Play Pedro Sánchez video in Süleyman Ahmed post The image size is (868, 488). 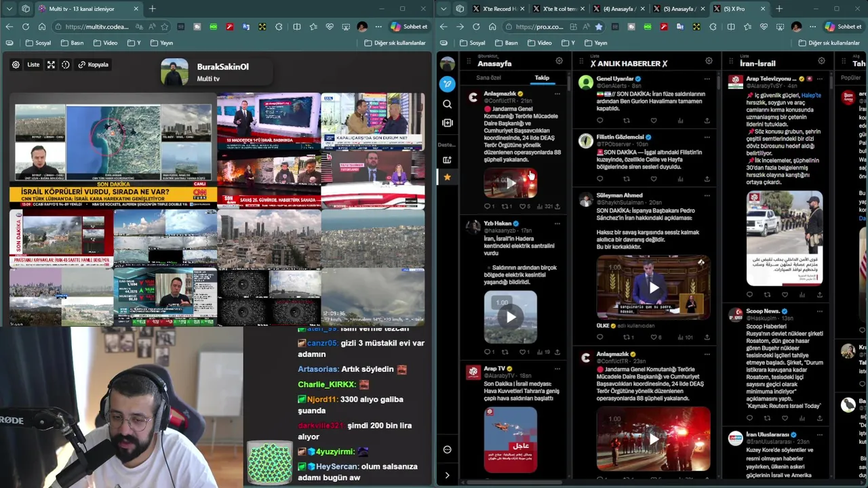pos(653,287)
